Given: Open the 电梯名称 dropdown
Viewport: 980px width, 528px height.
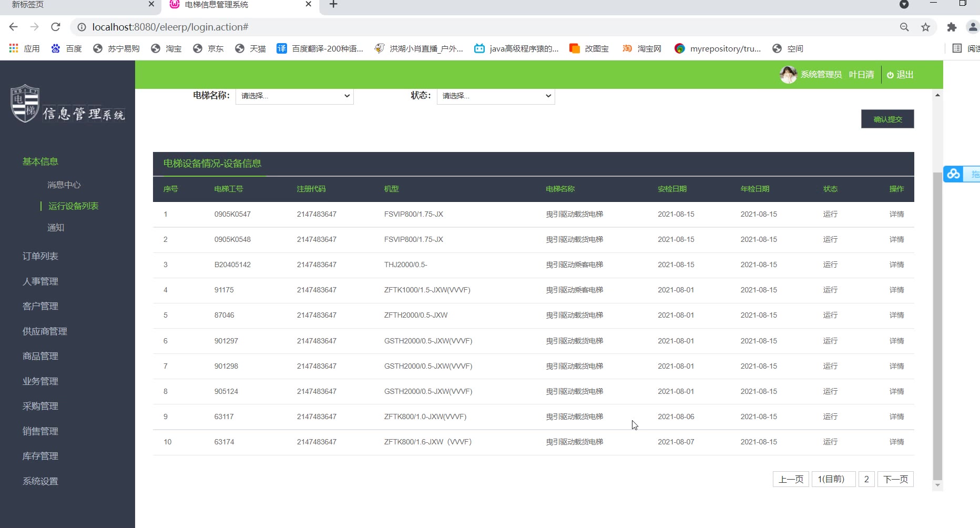Looking at the screenshot, I should point(294,96).
